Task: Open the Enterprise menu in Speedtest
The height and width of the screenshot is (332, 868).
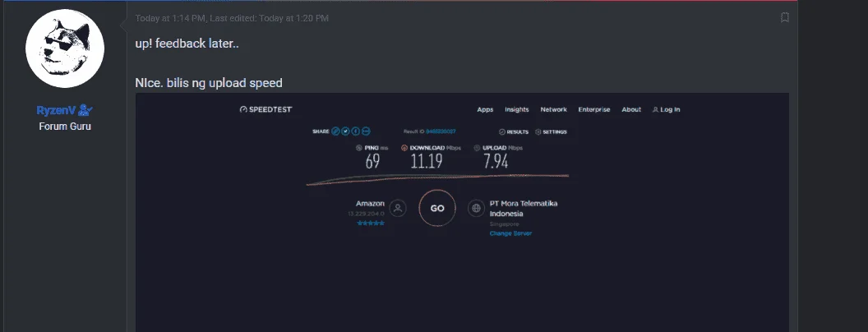Action: click(x=594, y=109)
